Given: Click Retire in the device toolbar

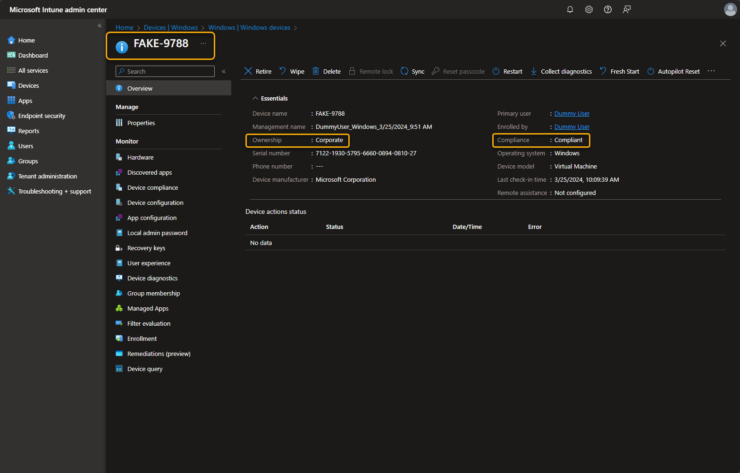Looking at the screenshot, I should point(257,72).
